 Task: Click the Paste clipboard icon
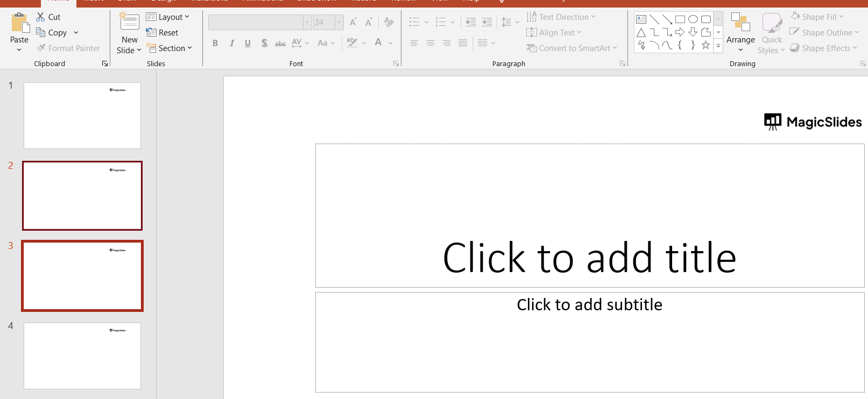(x=19, y=24)
